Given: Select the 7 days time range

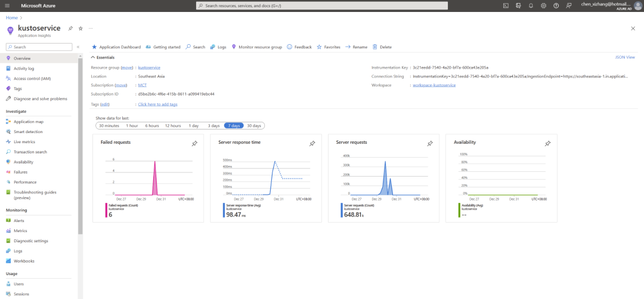Looking at the screenshot, I should coord(234,125).
